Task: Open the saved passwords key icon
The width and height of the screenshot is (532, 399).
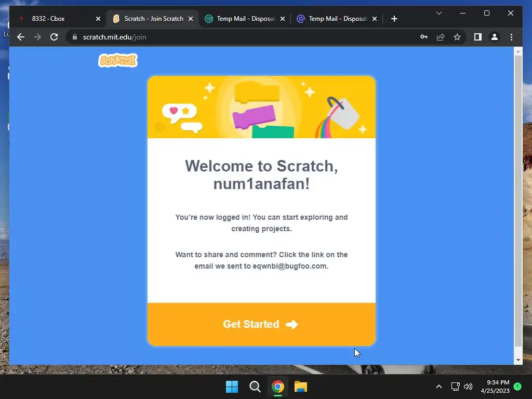Action: (424, 37)
